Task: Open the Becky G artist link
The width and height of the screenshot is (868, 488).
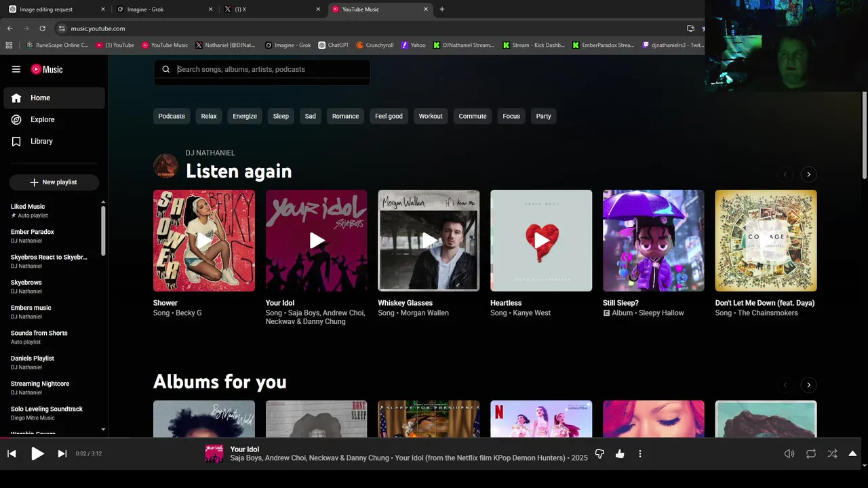Action: point(189,313)
